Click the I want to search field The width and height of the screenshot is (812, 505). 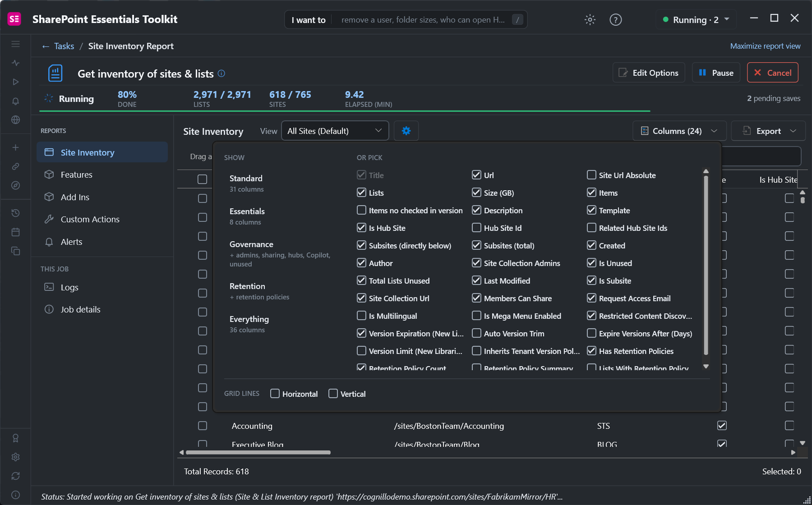tap(406, 19)
